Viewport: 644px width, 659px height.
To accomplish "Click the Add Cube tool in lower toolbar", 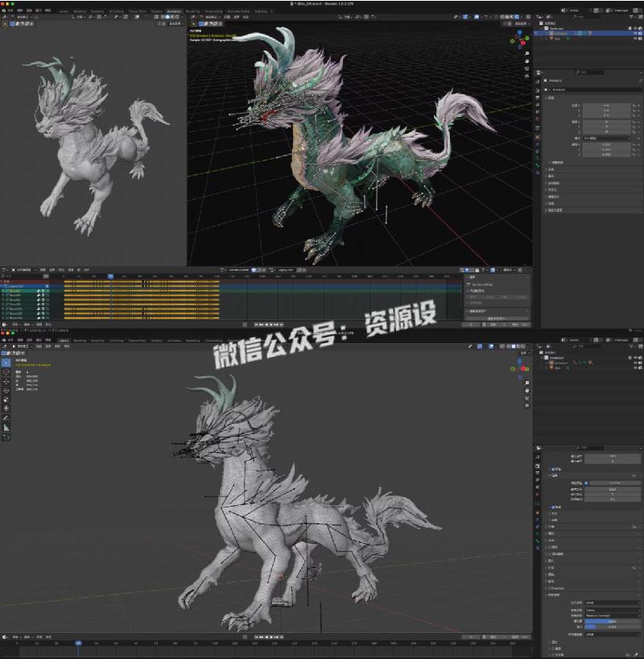I will [6, 437].
